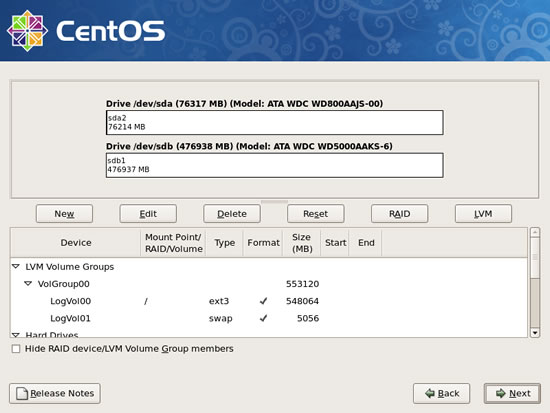Image resolution: width=550 pixels, height=413 pixels.
Task: Collapse the VolGroup00 volume group
Action: tap(28, 284)
